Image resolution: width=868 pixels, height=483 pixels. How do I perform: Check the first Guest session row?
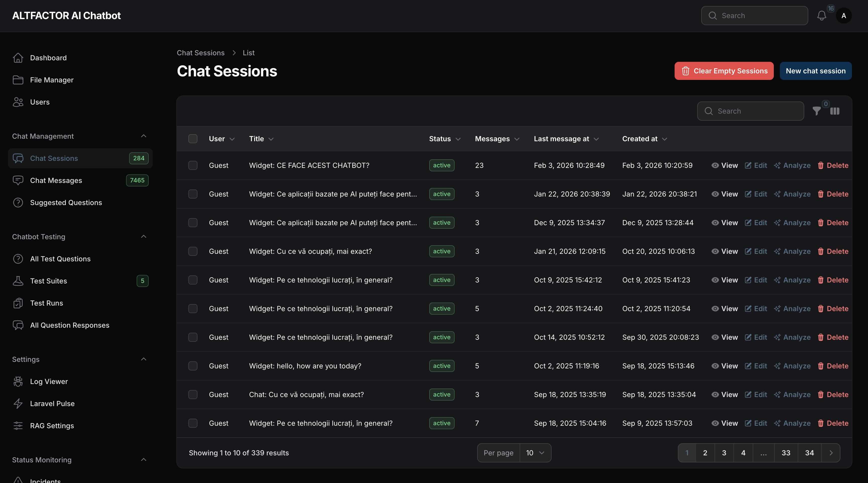click(193, 165)
